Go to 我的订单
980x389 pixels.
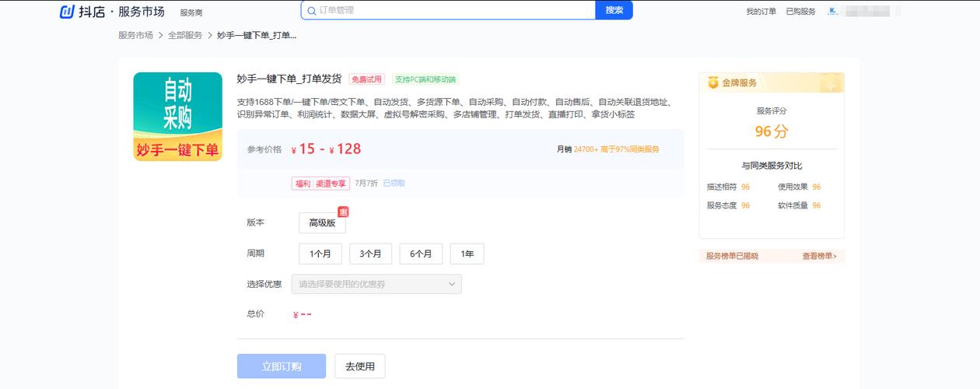(761, 12)
